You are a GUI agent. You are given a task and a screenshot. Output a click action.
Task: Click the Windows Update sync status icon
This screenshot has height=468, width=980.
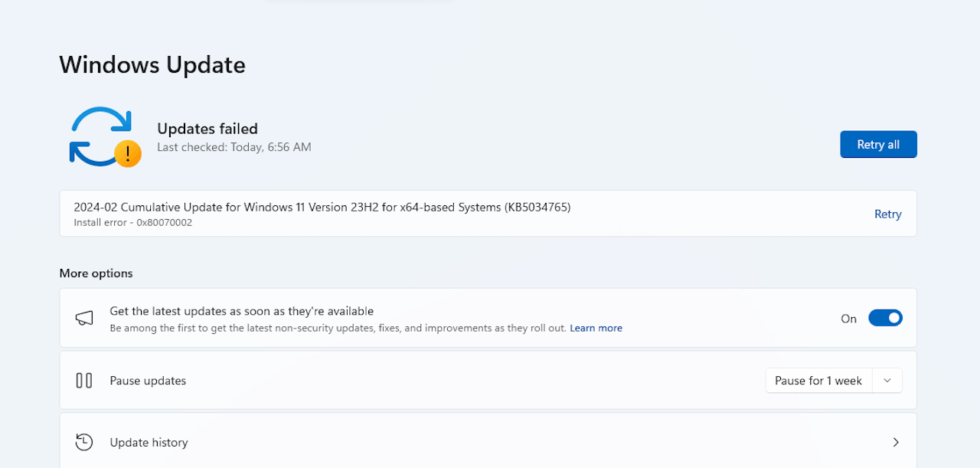pos(105,137)
